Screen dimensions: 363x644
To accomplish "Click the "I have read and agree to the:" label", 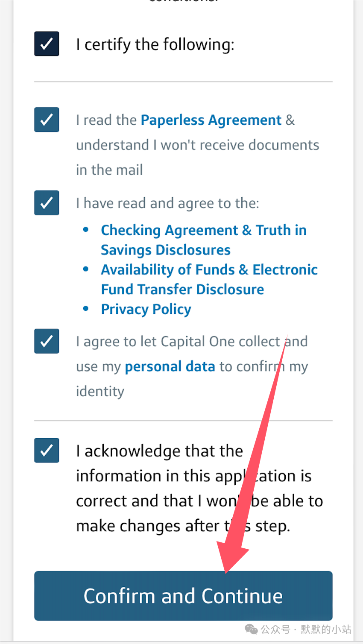I will pyautogui.click(x=167, y=203).
